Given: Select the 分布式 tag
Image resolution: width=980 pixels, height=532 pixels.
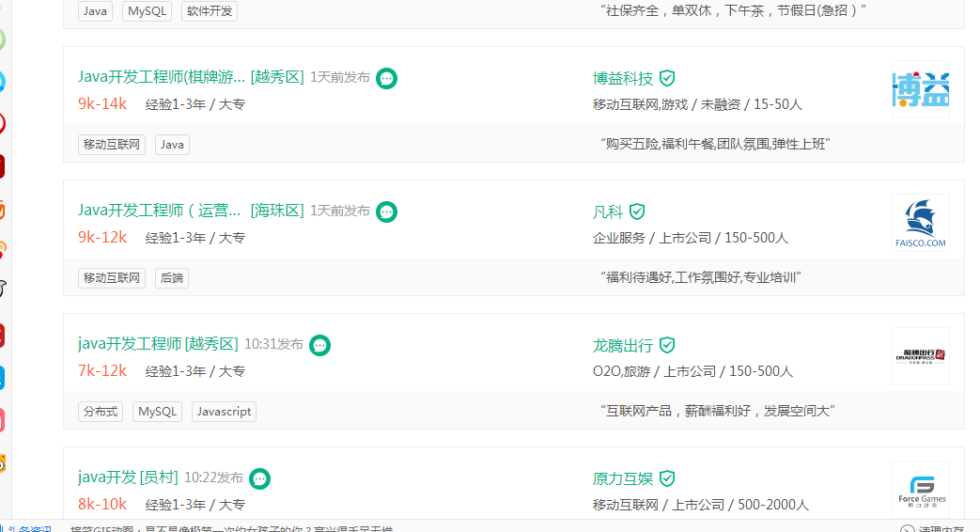Looking at the screenshot, I should click(101, 412).
